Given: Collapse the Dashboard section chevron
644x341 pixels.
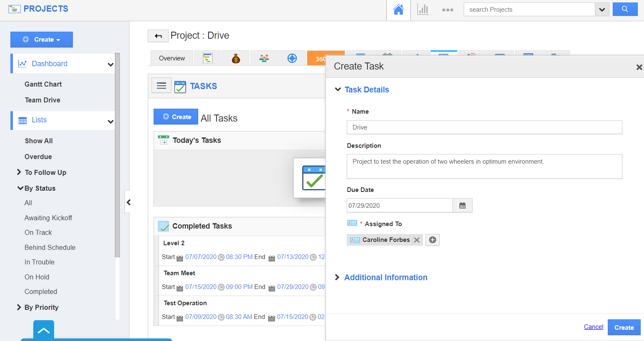Looking at the screenshot, I should (x=110, y=65).
